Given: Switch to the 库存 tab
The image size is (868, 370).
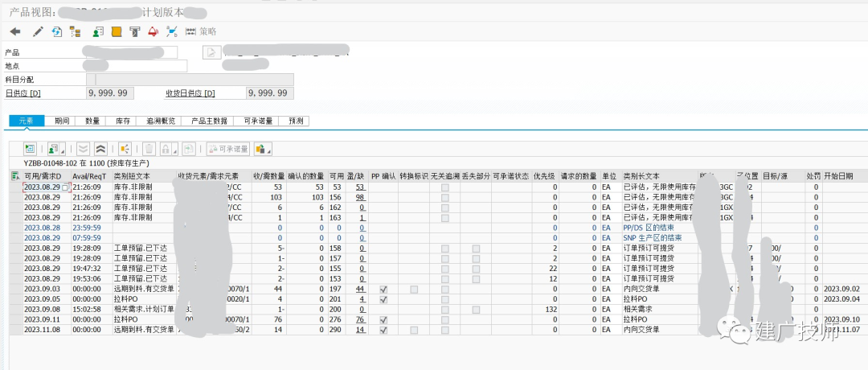Looking at the screenshot, I should [x=123, y=121].
